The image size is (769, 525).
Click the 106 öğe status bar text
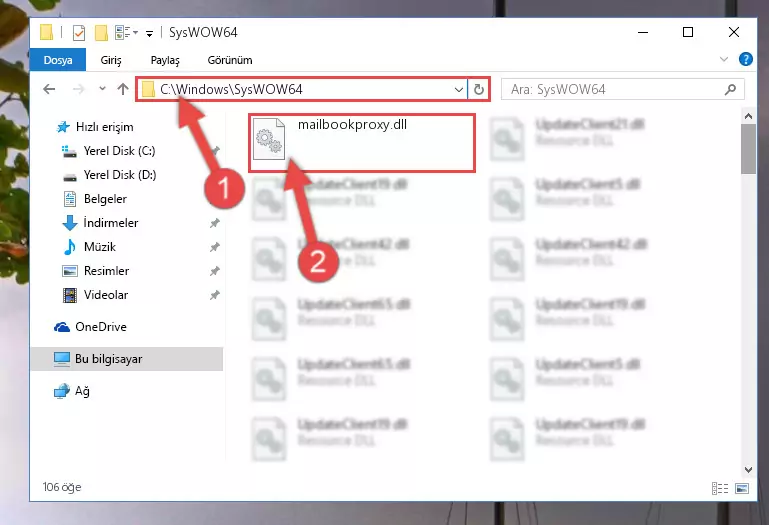point(62,487)
